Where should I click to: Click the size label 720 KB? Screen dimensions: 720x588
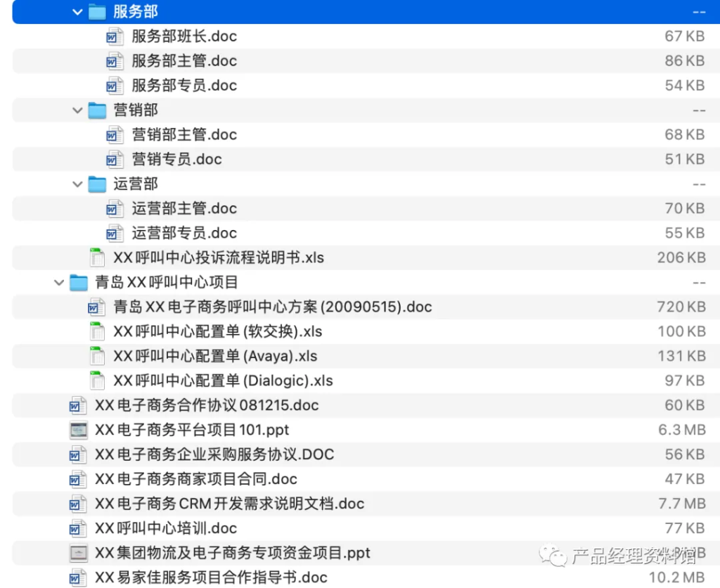tap(681, 307)
